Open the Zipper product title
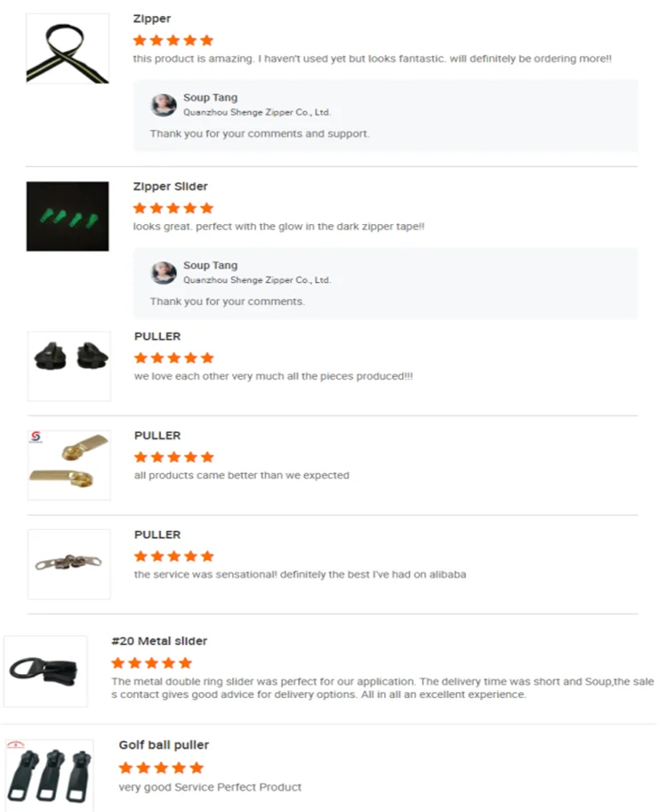 [152, 19]
